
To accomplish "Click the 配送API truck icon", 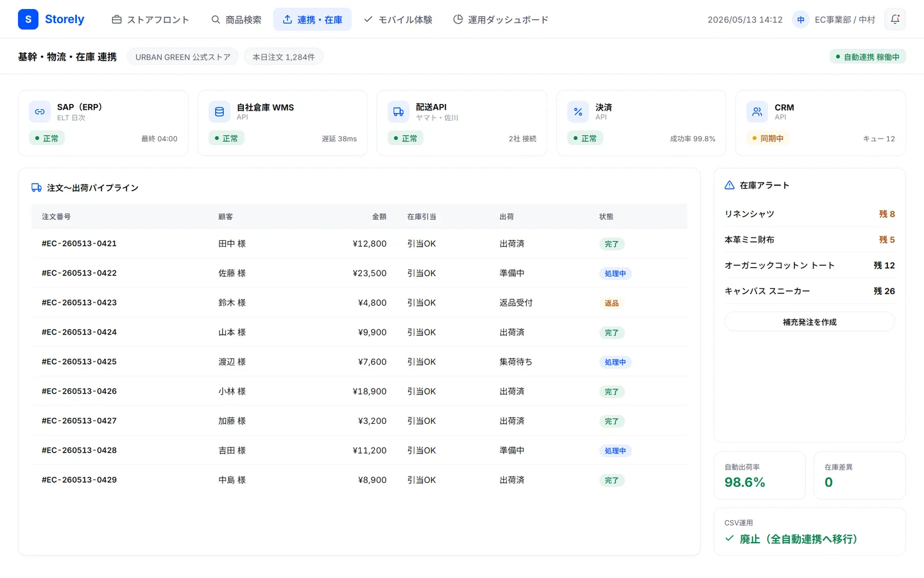I will pyautogui.click(x=398, y=112).
